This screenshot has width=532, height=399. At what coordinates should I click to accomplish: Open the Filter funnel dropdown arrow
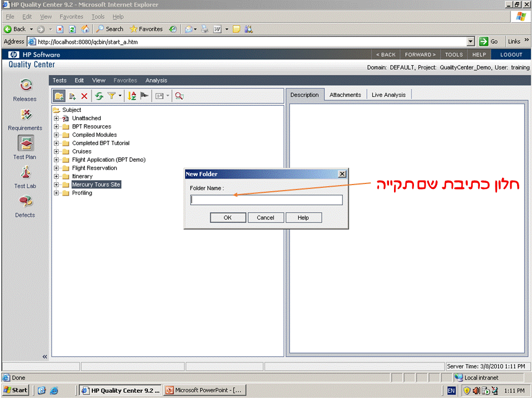pos(120,96)
